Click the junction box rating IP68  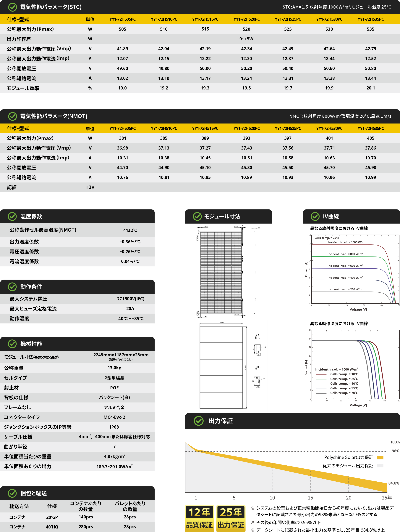114,427
